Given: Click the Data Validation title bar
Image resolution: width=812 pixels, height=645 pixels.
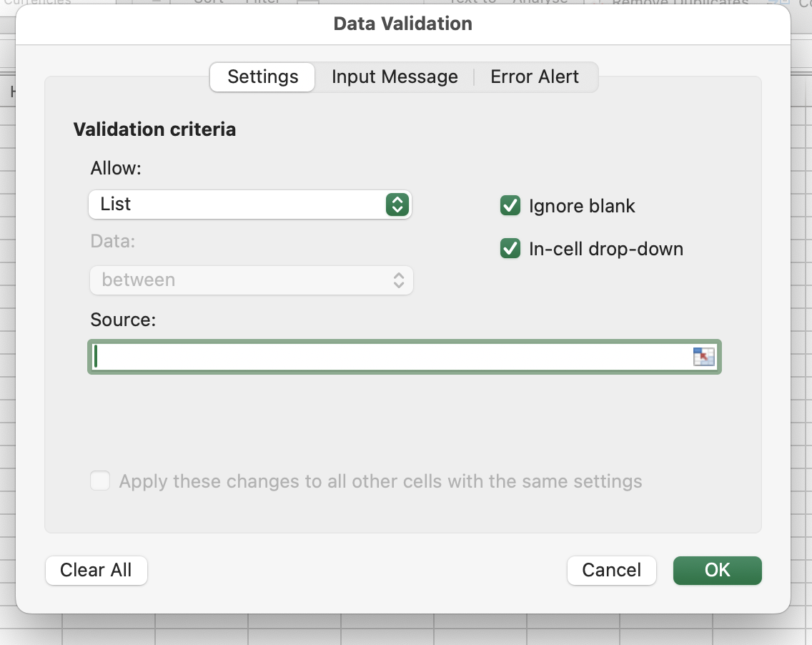Looking at the screenshot, I should point(403,24).
